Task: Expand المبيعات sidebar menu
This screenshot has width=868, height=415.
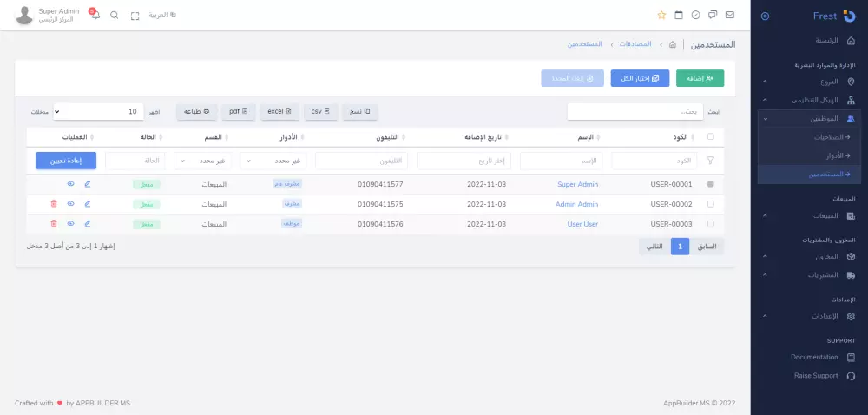Action: point(809,216)
